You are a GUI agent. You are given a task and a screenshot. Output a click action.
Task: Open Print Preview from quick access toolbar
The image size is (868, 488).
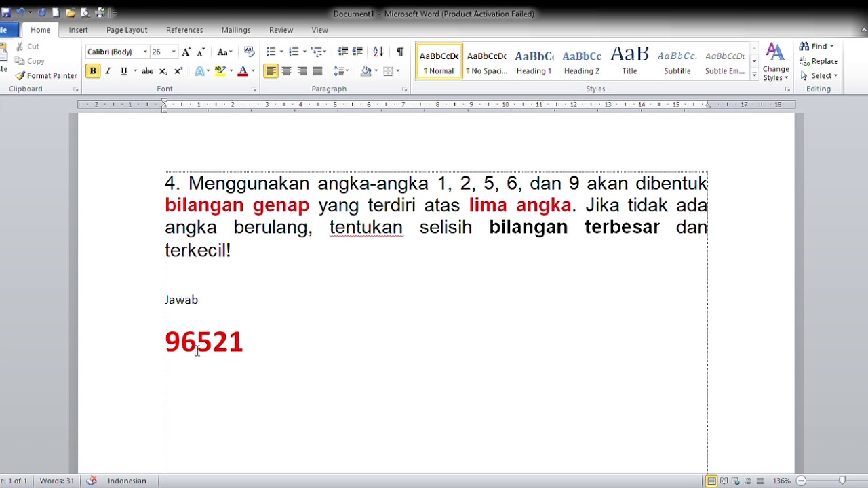pos(85,13)
